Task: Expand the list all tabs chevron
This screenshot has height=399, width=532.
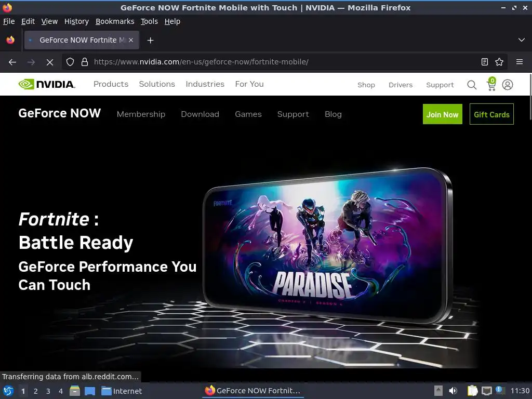Action: point(522,40)
